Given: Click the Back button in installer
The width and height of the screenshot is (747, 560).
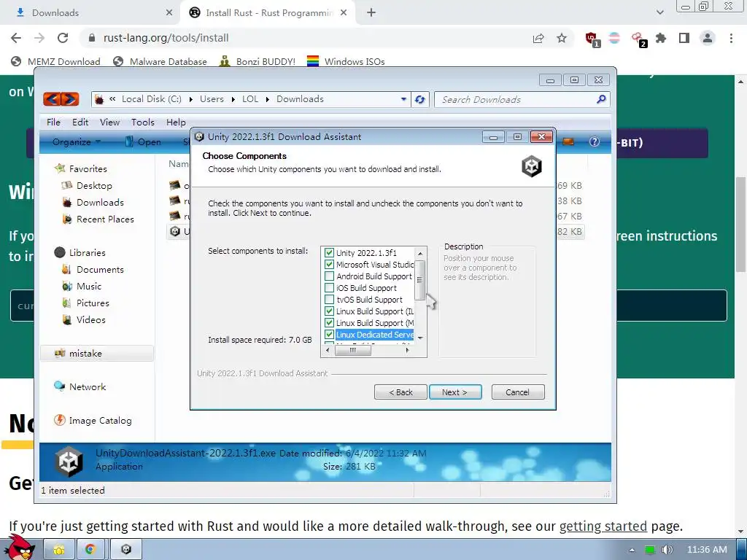Looking at the screenshot, I should [x=400, y=392].
